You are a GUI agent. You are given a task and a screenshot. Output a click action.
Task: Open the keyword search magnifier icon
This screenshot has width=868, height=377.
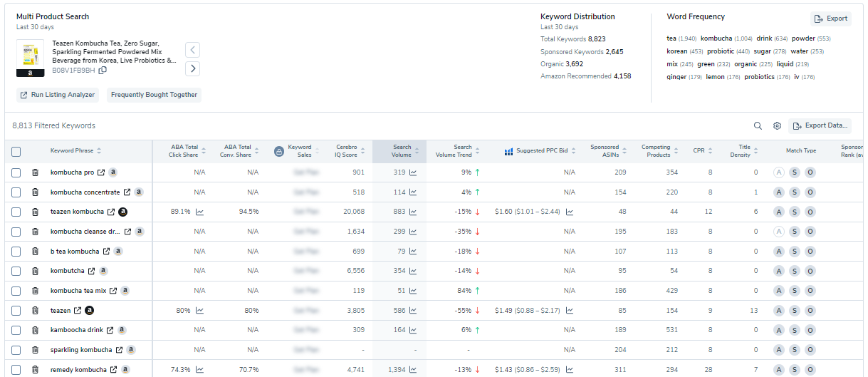(758, 125)
